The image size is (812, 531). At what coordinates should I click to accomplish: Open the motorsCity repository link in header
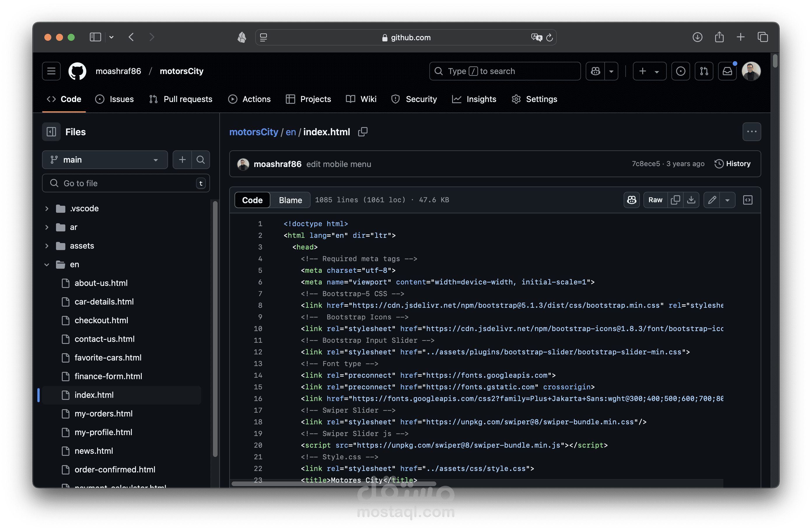click(x=181, y=71)
